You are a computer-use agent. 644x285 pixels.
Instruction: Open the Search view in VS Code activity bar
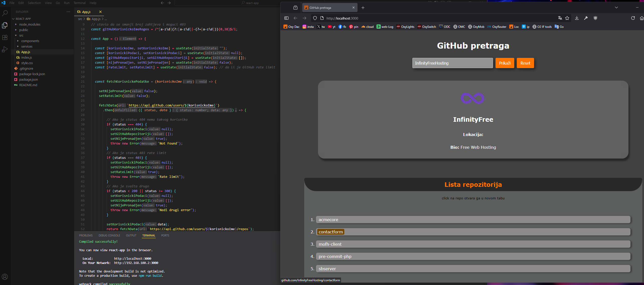(x=5, y=13)
